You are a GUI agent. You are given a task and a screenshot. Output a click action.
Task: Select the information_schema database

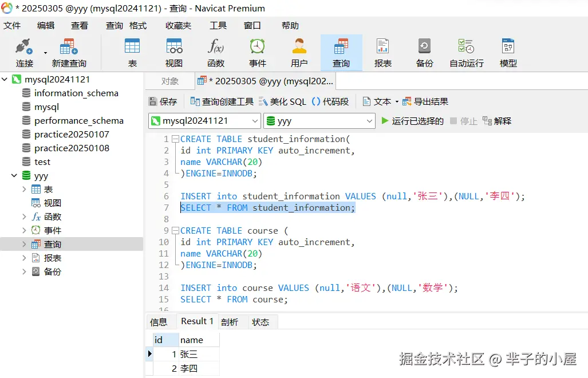tap(76, 93)
